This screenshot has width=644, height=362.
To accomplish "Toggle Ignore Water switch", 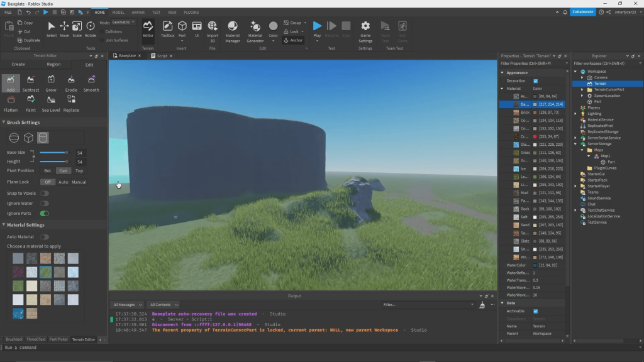I will coord(45,203).
